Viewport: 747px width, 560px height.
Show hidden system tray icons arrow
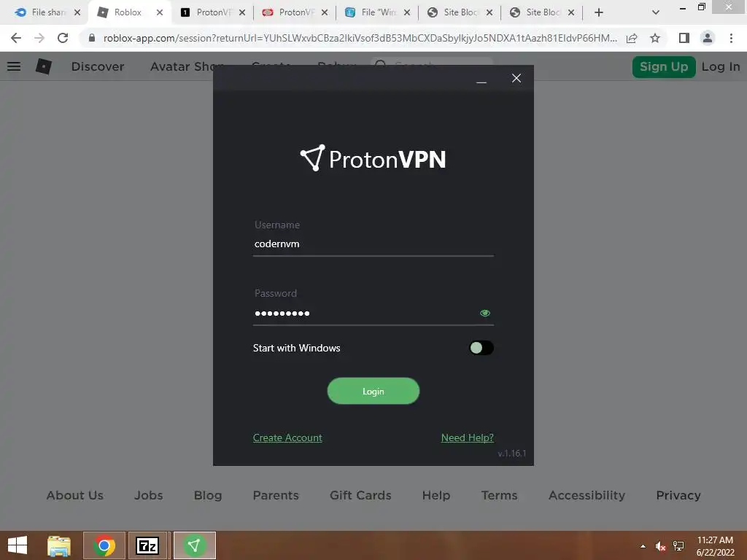tap(643, 546)
